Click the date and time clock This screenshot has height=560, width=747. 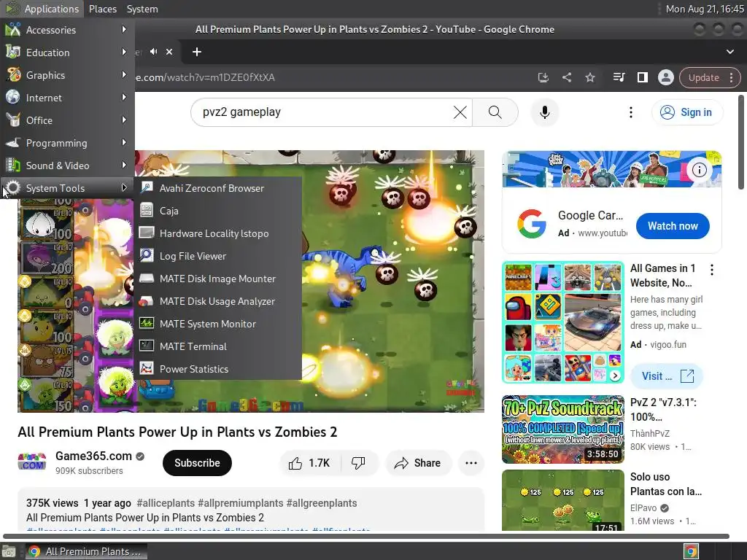pos(705,9)
